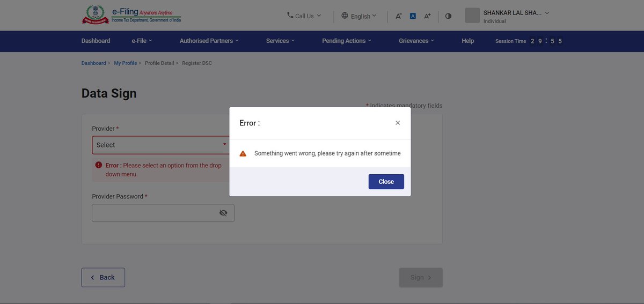The height and width of the screenshot is (304, 644).
Task: Click the 'Something went wrong' error message
Action: pyautogui.click(x=327, y=153)
